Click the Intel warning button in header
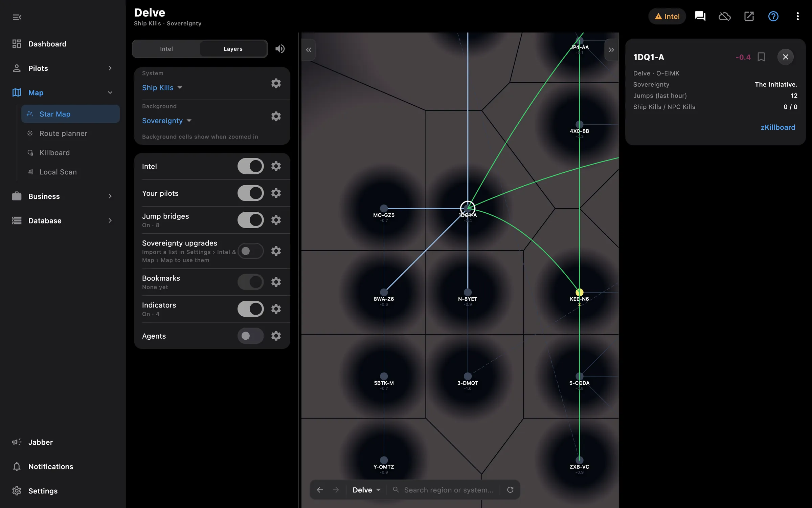Viewport: 812px width, 508px height. click(667, 16)
